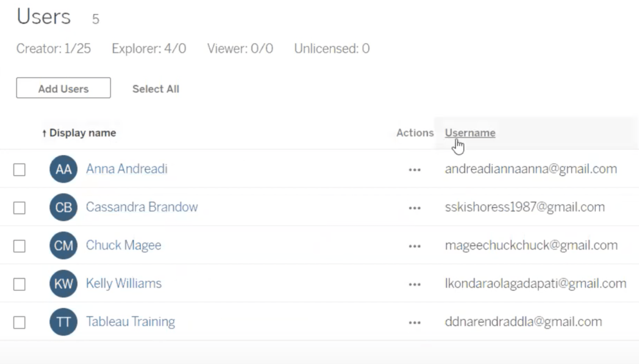Open Chuck Magee's user profile link
Viewport: 639px width, 364px height.
point(124,246)
